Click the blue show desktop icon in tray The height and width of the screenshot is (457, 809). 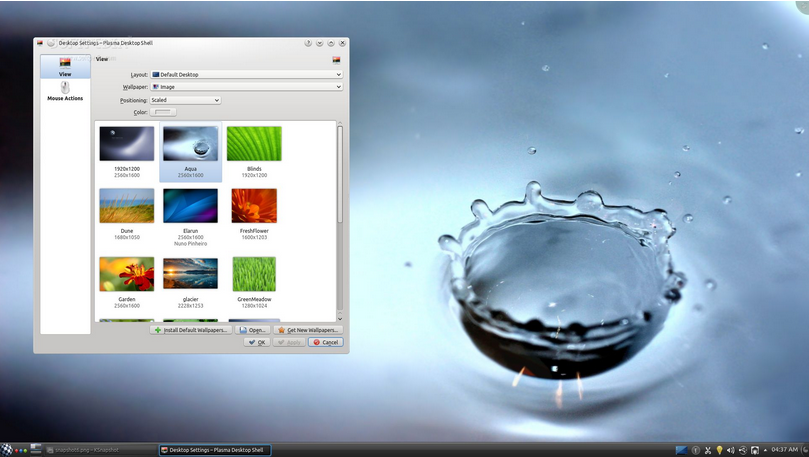(682, 450)
